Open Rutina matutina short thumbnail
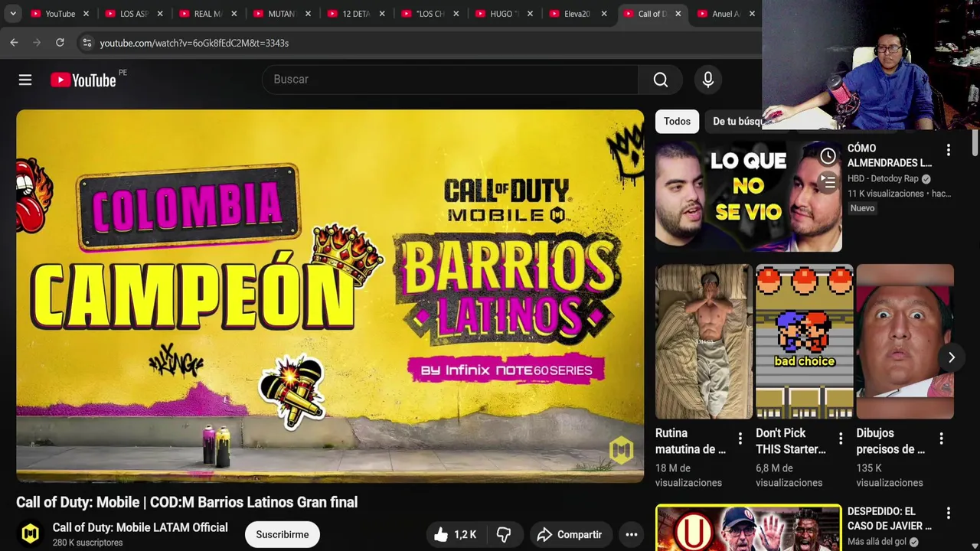Image resolution: width=980 pixels, height=551 pixels. (x=704, y=341)
